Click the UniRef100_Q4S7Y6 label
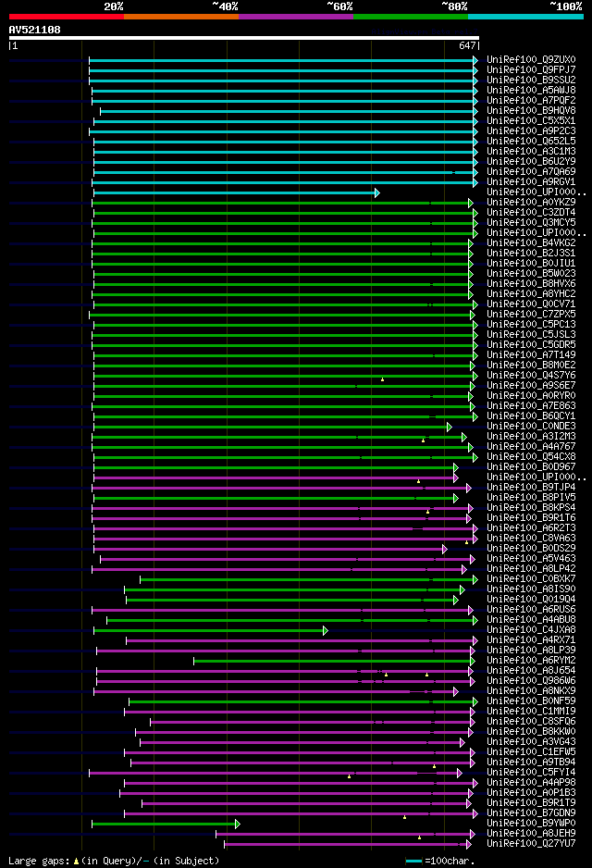The width and height of the screenshot is (592, 868). (x=531, y=376)
